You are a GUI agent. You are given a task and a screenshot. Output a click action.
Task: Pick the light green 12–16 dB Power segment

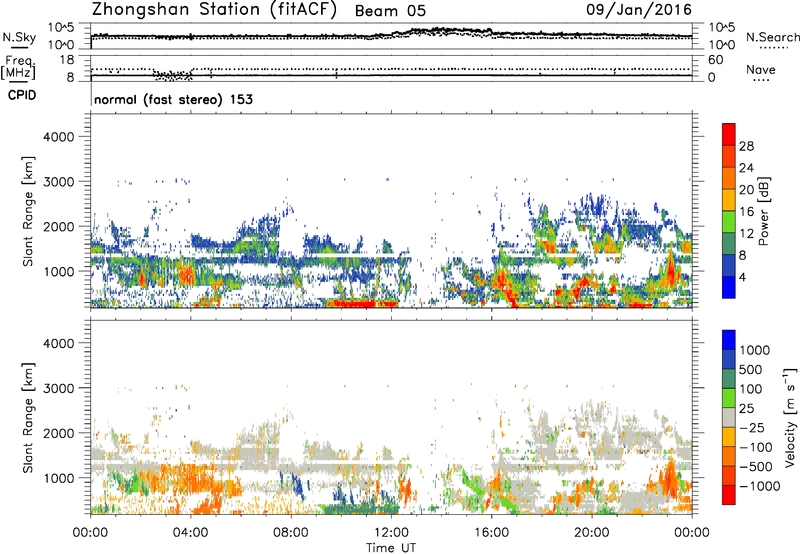point(729,222)
